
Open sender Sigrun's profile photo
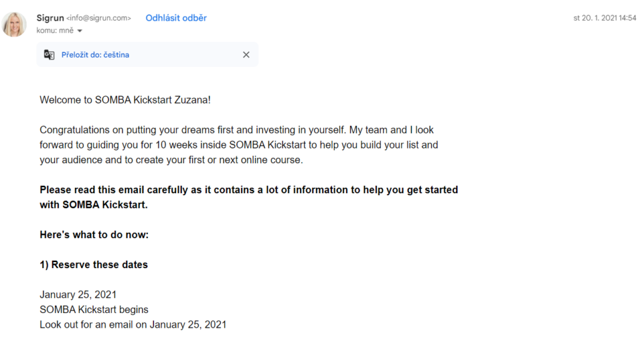pyautogui.click(x=15, y=25)
